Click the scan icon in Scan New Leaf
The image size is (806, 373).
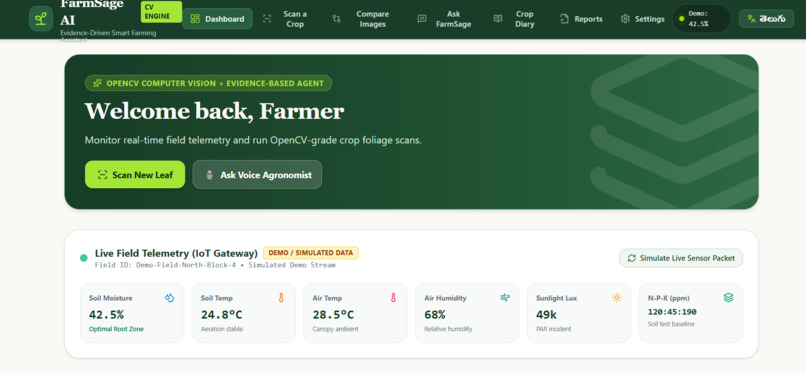click(102, 175)
